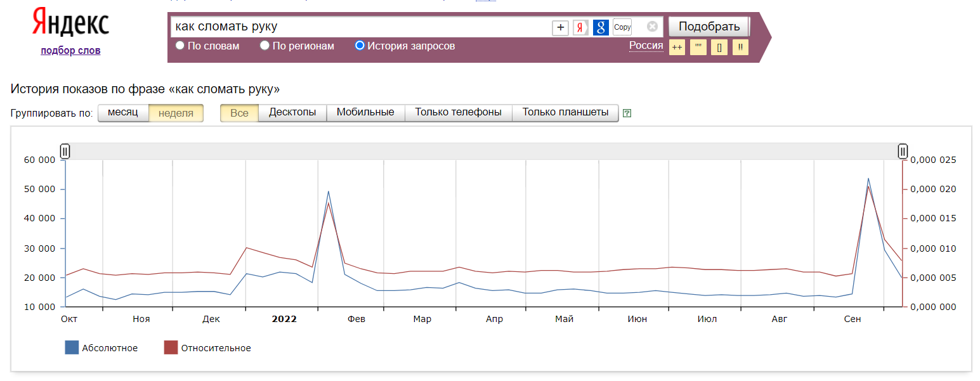Click the «Фев» month axis label
The width and height of the screenshot is (980, 381).
tap(356, 319)
